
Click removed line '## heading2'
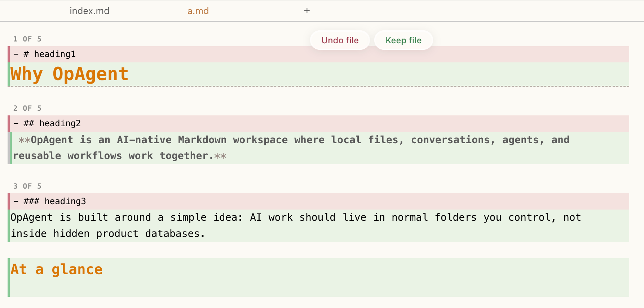pyautogui.click(x=318, y=123)
